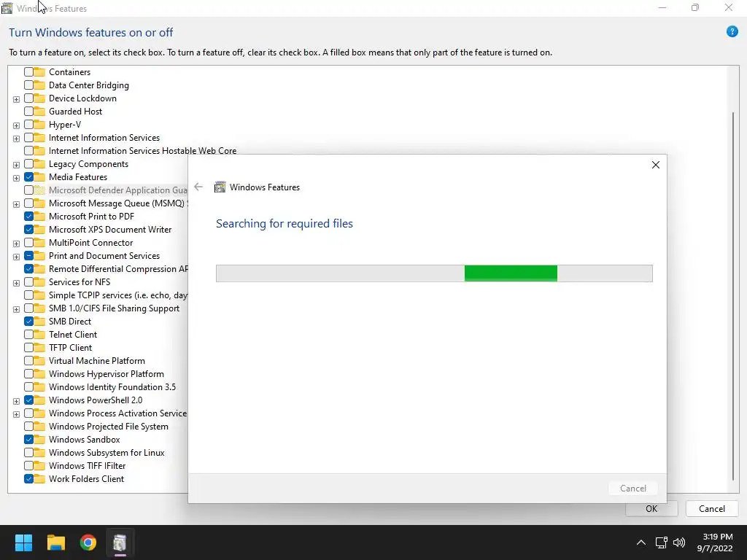Image resolution: width=747 pixels, height=560 pixels.
Task: Click Cancel in the main Windows Features window
Action: pyautogui.click(x=712, y=508)
